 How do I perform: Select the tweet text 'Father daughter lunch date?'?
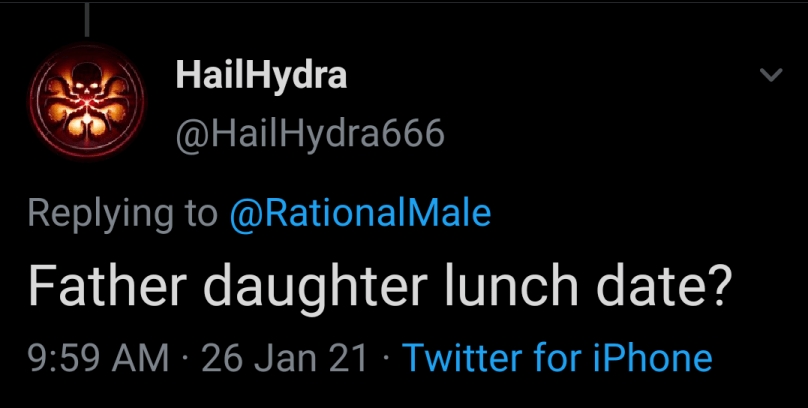[x=380, y=288]
